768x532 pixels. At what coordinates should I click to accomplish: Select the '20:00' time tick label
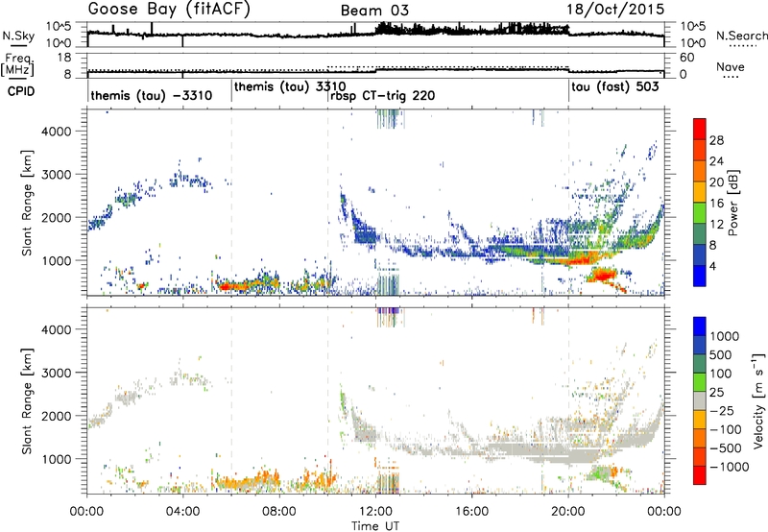tap(568, 512)
